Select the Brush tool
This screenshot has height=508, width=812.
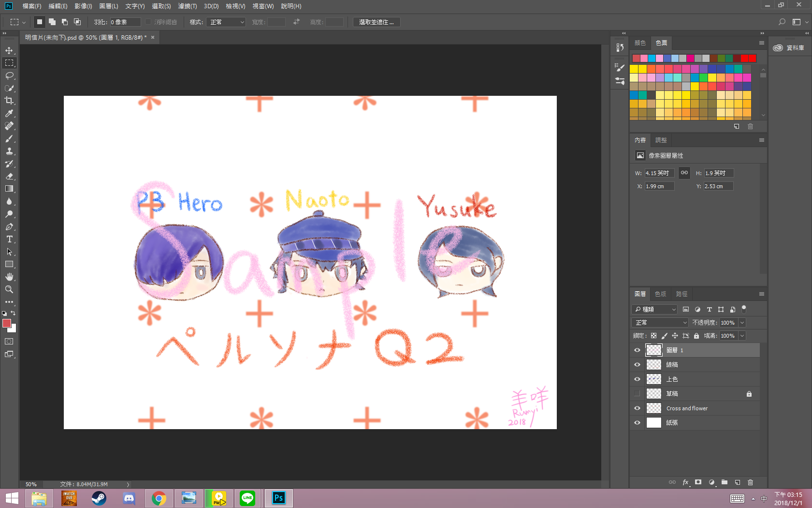(9, 138)
